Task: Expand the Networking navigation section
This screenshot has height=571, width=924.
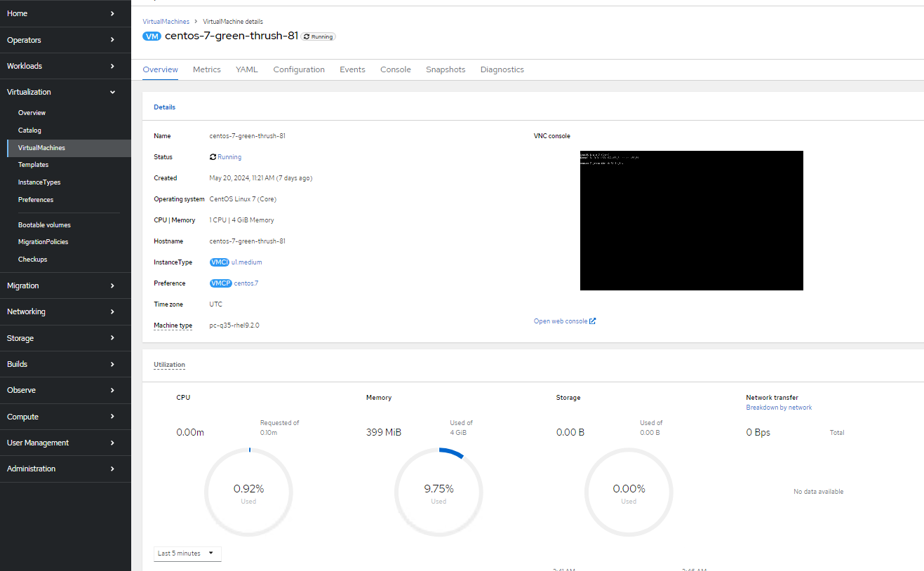Action: (65, 311)
